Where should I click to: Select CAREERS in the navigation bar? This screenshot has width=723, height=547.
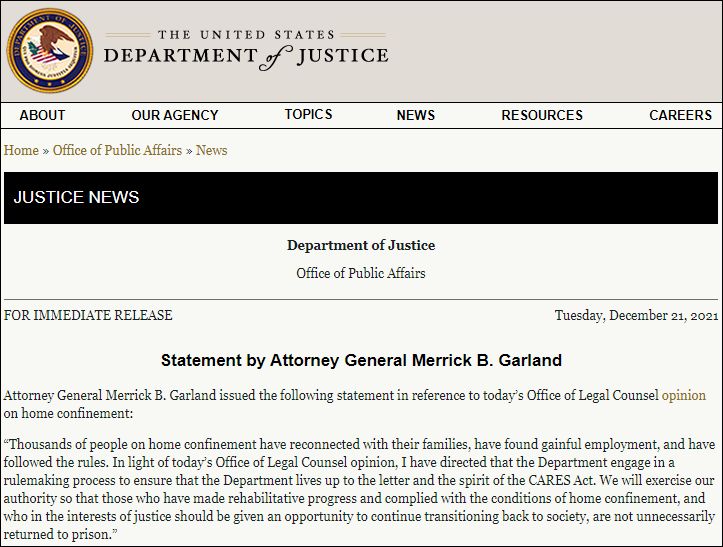tap(680, 115)
